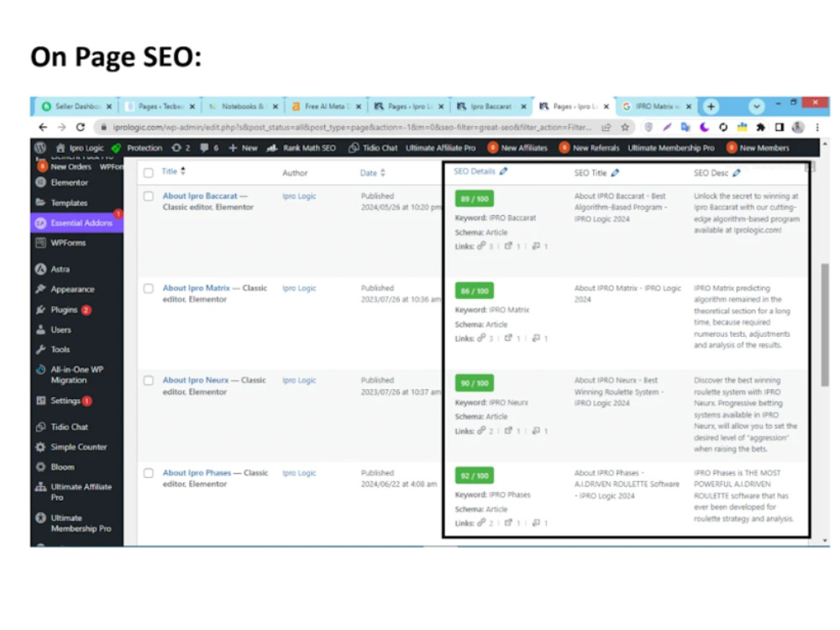Open Simple Counter in the sidebar

78,447
